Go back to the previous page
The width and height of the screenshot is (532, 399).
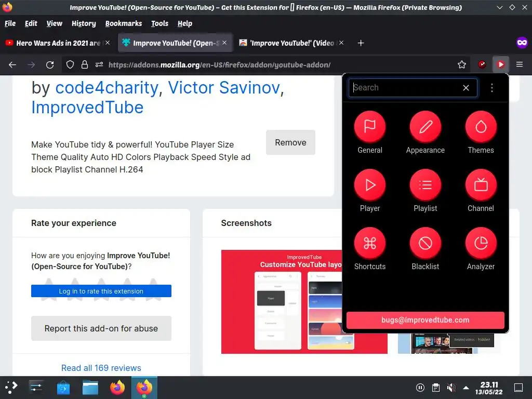click(12, 64)
